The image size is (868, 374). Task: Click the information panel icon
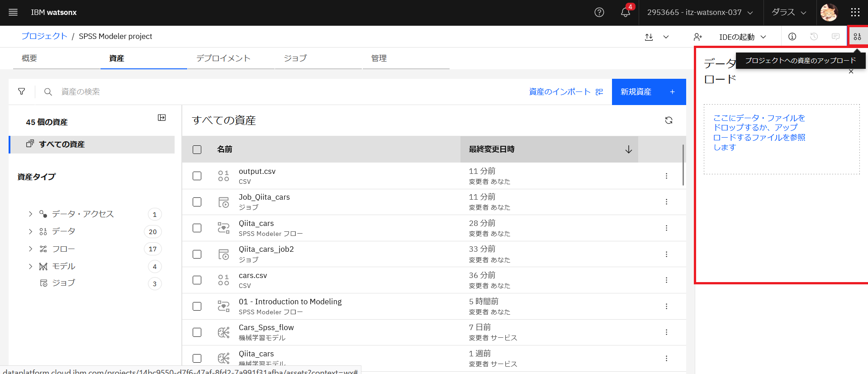click(x=792, y=37)
